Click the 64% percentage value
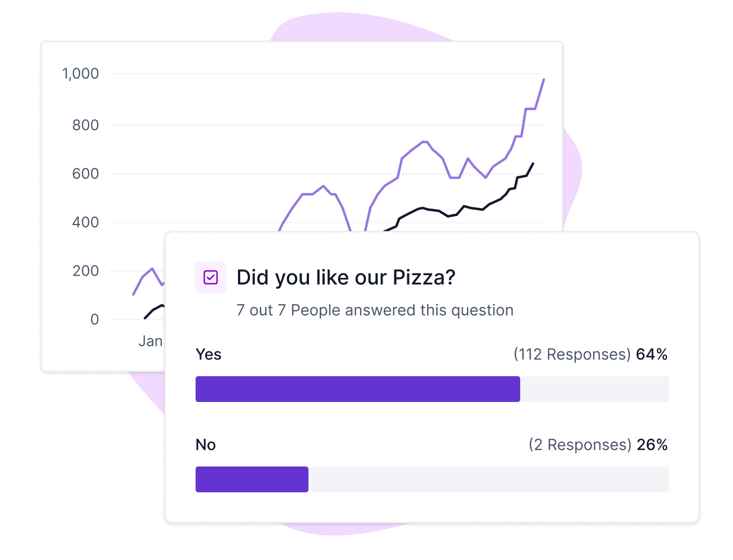 652,355
